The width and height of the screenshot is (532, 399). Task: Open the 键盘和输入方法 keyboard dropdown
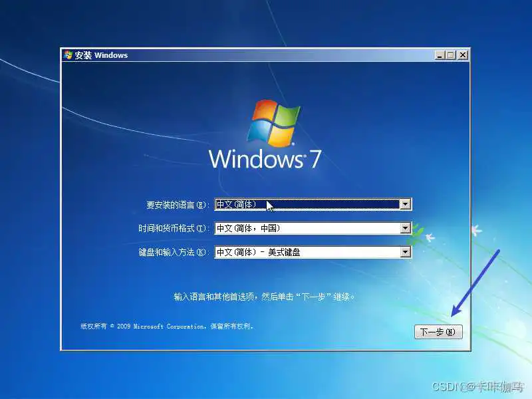[406, 251]
